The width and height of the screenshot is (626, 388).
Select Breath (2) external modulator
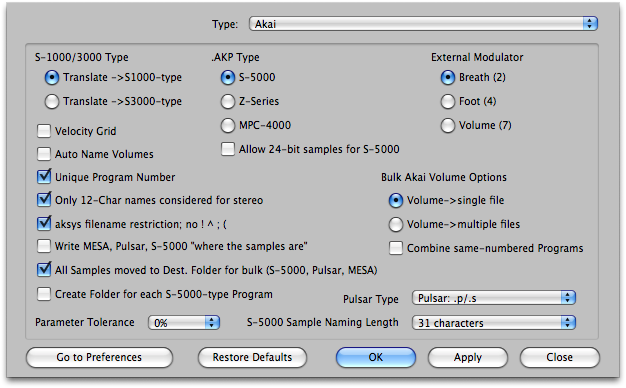[x=448, y=77]
